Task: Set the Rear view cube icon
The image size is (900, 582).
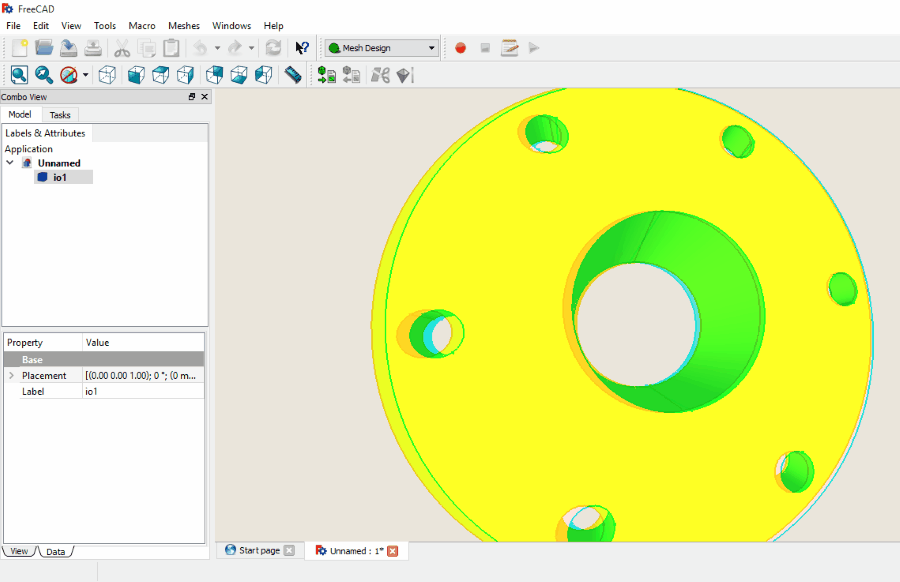Action: (x=214, y=75)
